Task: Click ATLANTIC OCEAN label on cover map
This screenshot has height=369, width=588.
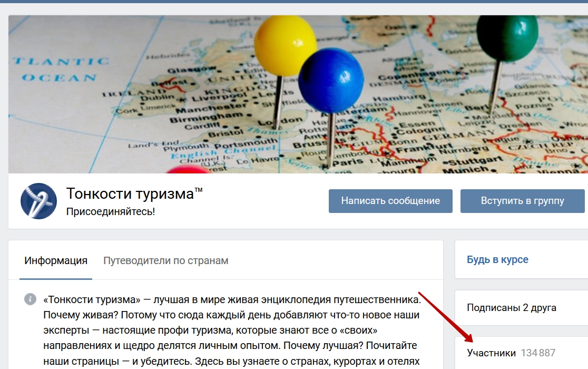Action: [x=60, y=70]
